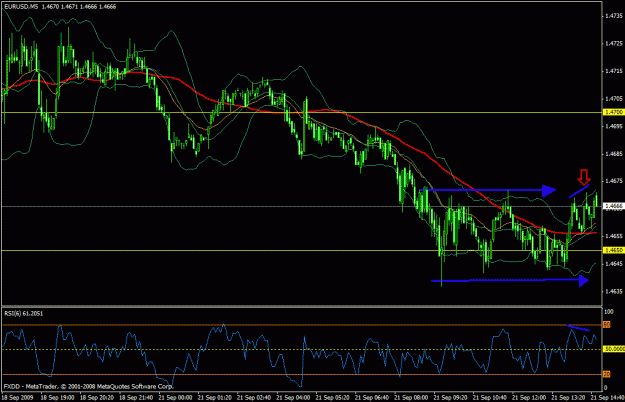The width and height of the screenshot is (625, 402).
Task: Click the orange RSI 80 level tag
Action: click(x=607, y=325)
